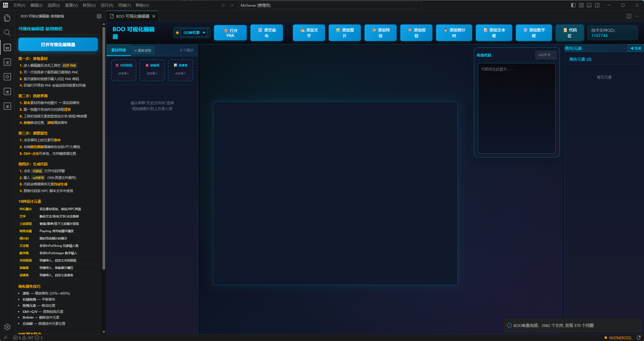This screenshot has height=341, width=644.
Task: Open the customize layout button
Action: pyautogui.click(x=581, y=5)
